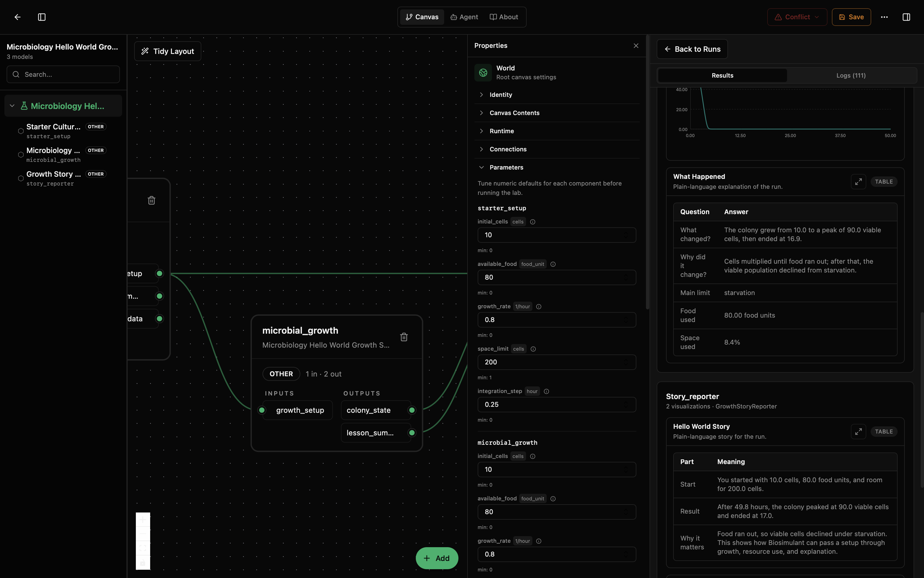Show info for integration_step parameter
This screenshot has height=578, width=924.
[x=546, y=391]
